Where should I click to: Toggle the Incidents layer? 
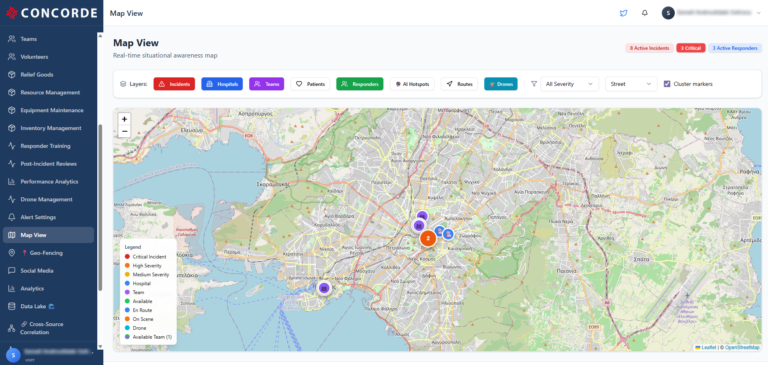tap(174, 84)
